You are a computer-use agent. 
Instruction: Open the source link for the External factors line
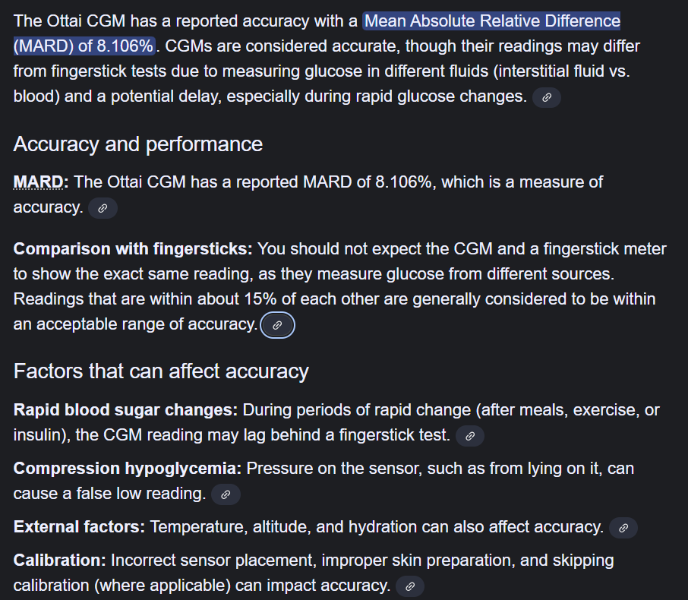[x=623, y=527]
